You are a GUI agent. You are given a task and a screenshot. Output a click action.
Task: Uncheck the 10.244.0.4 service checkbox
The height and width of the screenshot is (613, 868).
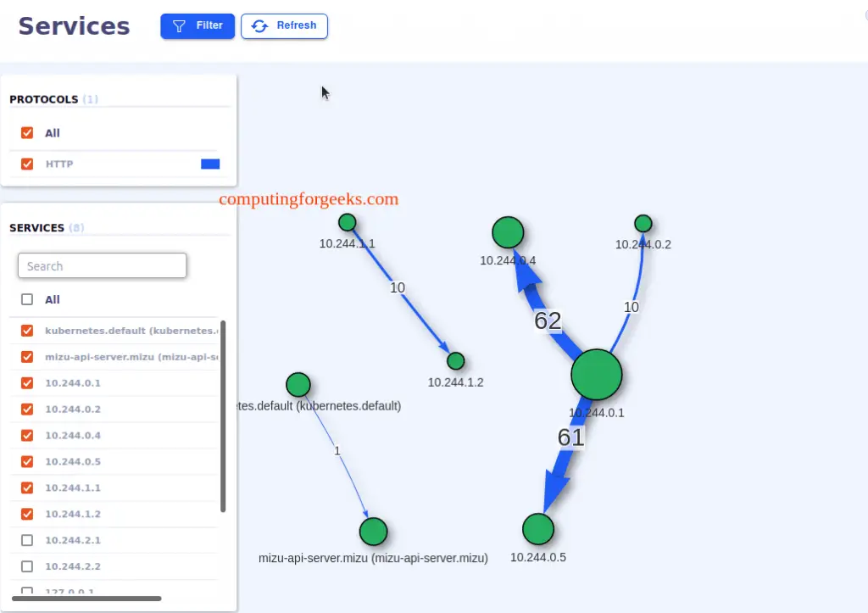27,435
